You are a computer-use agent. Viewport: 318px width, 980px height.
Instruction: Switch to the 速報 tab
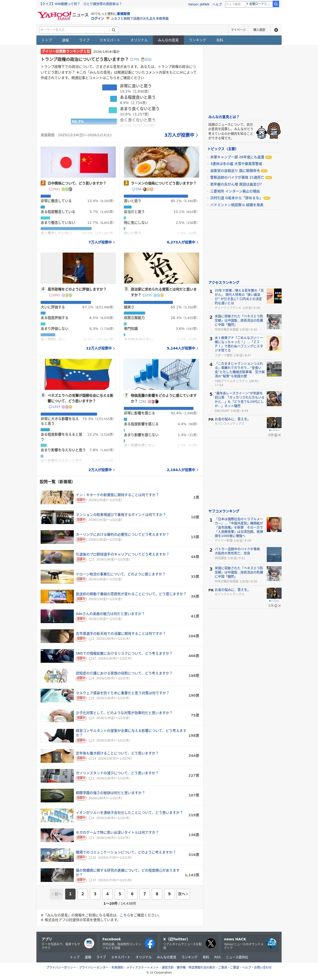[65, 40]
